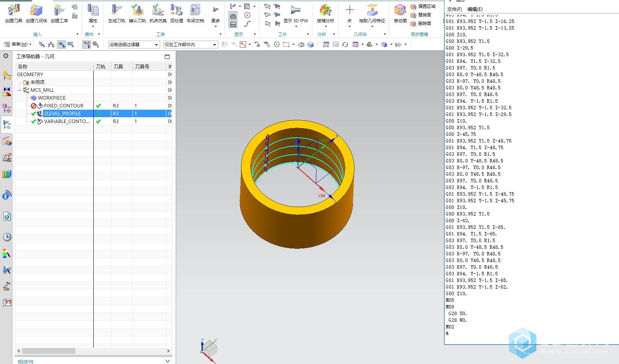Toggle the highlighted tool path display button
This screenshot has height=364, width=619.
[x=86, y=45]
